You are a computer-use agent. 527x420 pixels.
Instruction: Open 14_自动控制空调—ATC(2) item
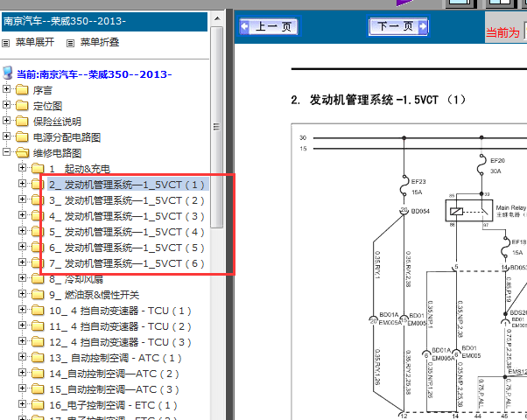tap(114, 374)
